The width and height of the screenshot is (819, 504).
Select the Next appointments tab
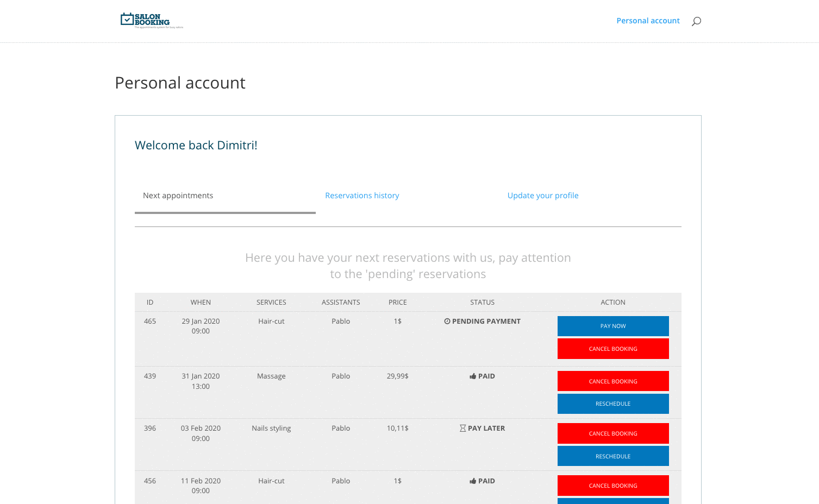178,196
